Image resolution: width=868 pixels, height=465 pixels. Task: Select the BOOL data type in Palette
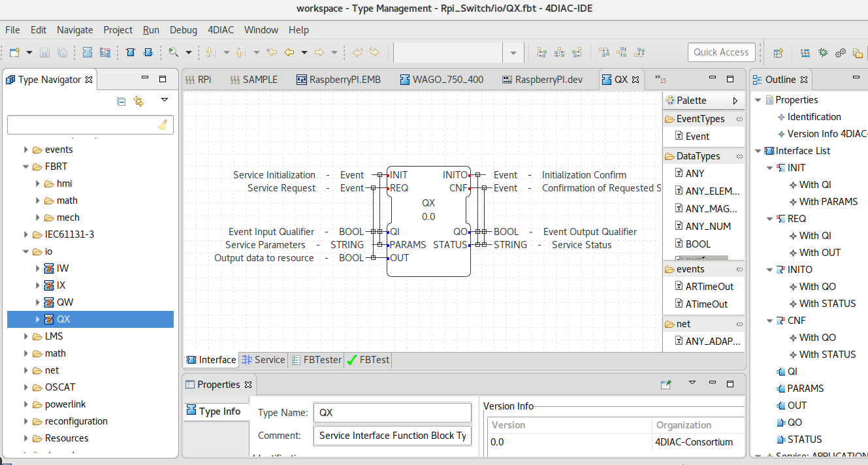click(x=698, y=244)
